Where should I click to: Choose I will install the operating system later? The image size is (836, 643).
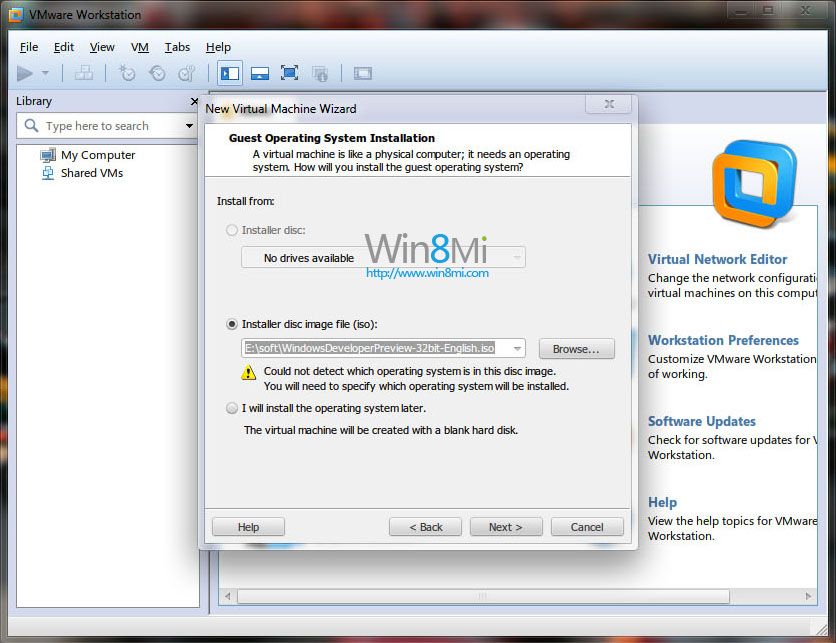pyautogui.click(x=232, y=408)
